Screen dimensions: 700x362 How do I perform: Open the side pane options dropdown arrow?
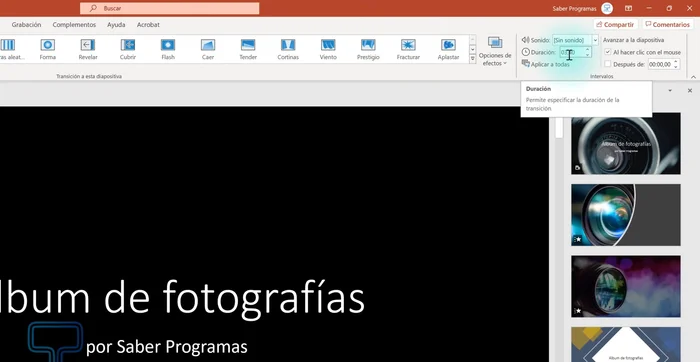[x=670, y=91]
